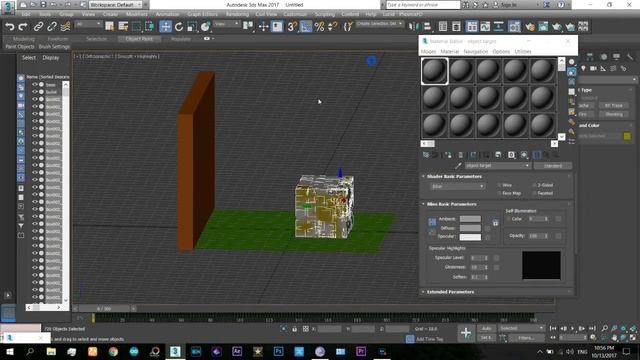This screenshot has height=360, width=640.
Task: Toggle visibility eye of first scene object
Action: coord(35,84)
